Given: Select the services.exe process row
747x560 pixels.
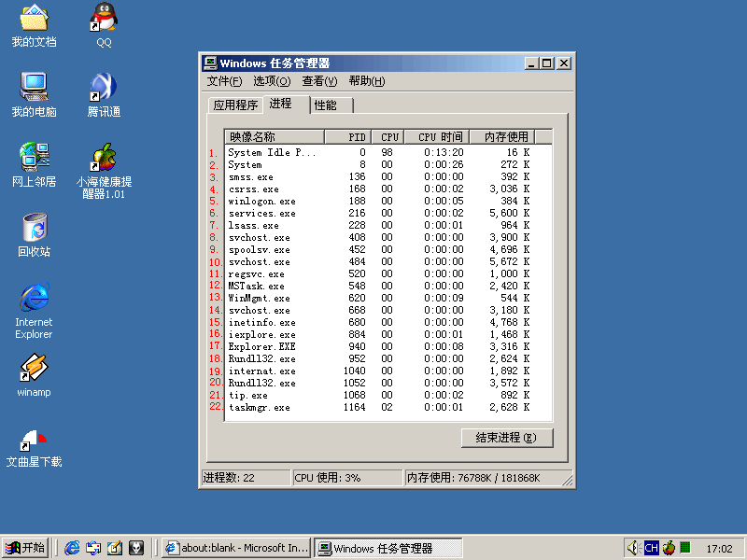Looking at the screenshot, I should [388, 214].
